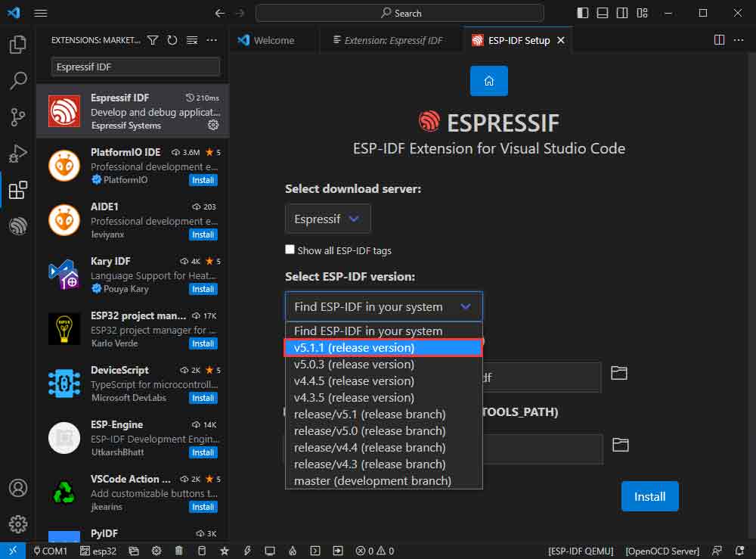756x559 pixels.
Task: Open Extensions view in activity bar
Action: (18, 190)
